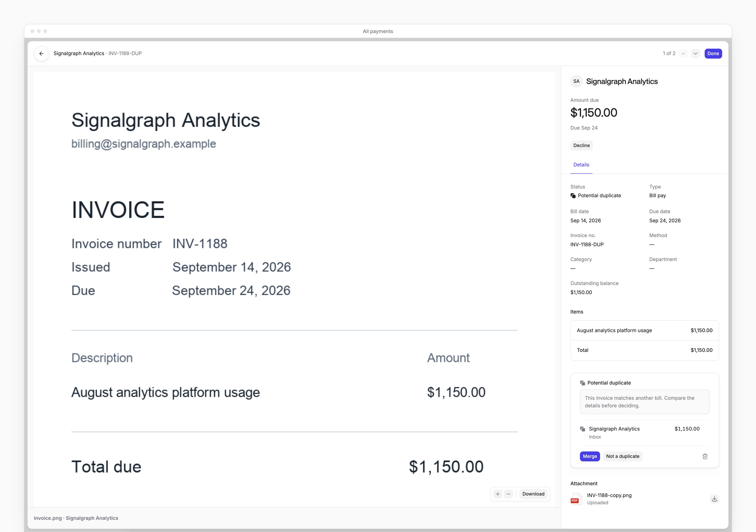This screenshot has height=532, width=756.
Task: Go to next bill with down chevron
Action: coord(695,54)
